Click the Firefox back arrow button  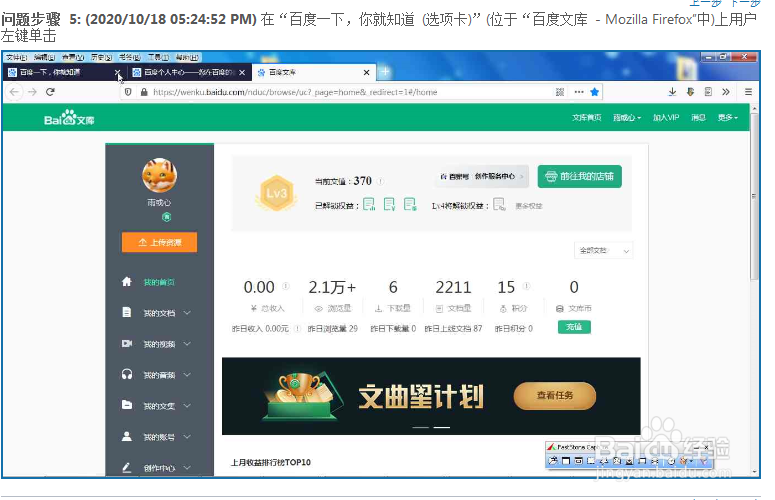pos(15,92)
